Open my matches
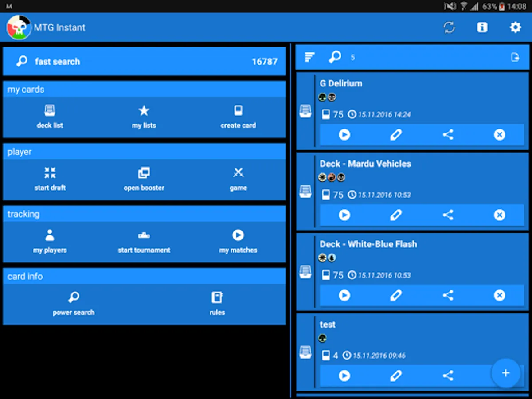 (238, 242)
